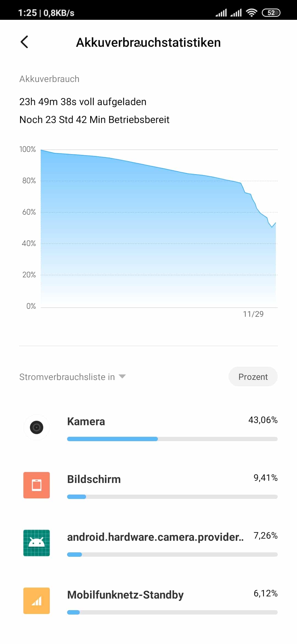Screen dimensions: 297x644
Task: Click the Bildschirm usage progress bar
Action: coord(172,497)
